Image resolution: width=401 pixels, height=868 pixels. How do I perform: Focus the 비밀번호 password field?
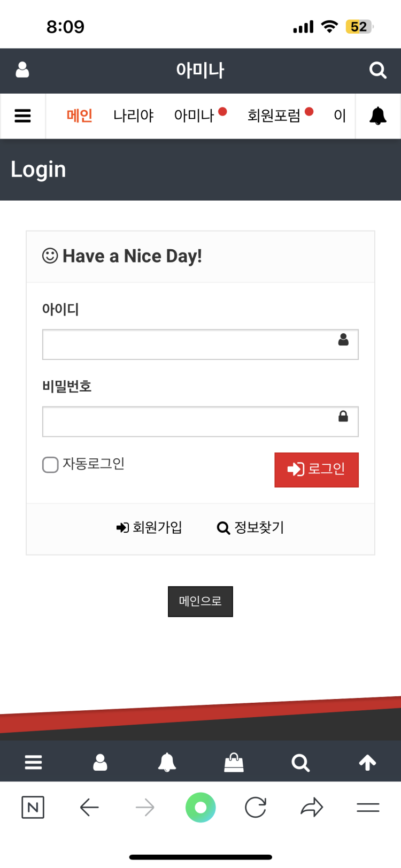point(190,421)
